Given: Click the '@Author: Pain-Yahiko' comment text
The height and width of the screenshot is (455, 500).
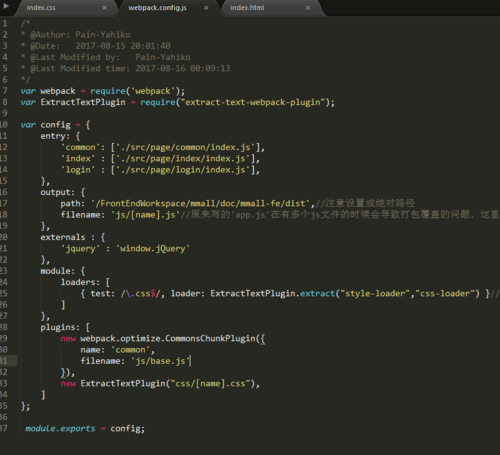Looking at the screenshot, I should (80, 35).
